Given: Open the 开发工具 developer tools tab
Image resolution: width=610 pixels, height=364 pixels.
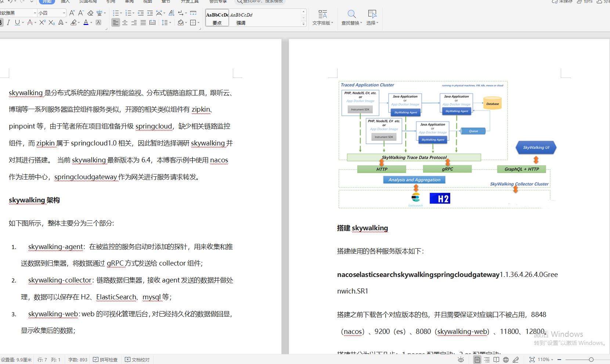Looking at the screenshot, I should click(x=190, y=1).
